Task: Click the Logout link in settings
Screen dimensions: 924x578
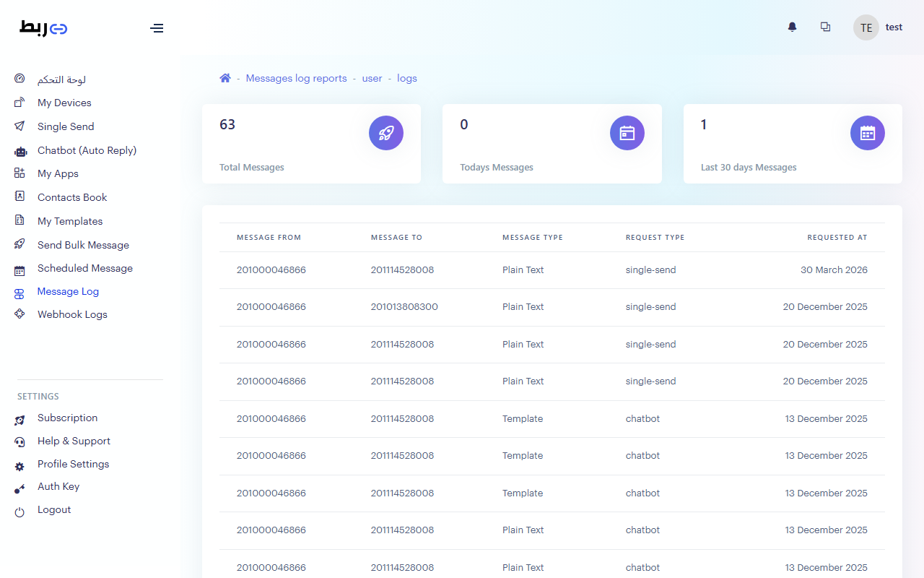Action: tap(54, 509)
